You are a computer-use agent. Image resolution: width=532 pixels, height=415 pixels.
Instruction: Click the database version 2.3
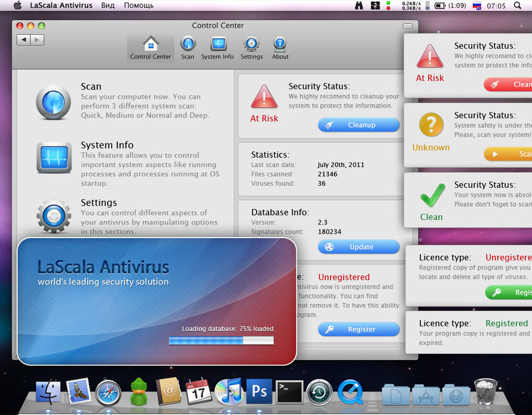[322, 222]
